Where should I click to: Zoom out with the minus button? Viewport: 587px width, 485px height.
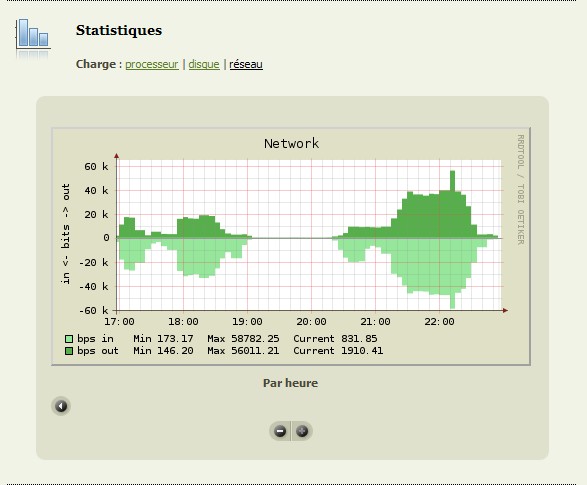(x=280, y=431)
